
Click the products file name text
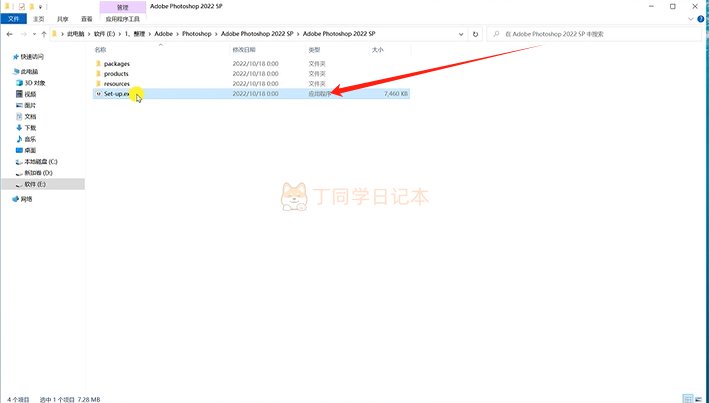coord(116,74)
